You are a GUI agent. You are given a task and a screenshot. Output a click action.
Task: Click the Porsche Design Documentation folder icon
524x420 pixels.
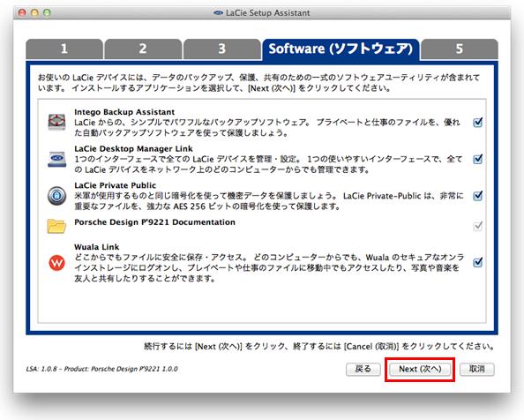(56, 226)
